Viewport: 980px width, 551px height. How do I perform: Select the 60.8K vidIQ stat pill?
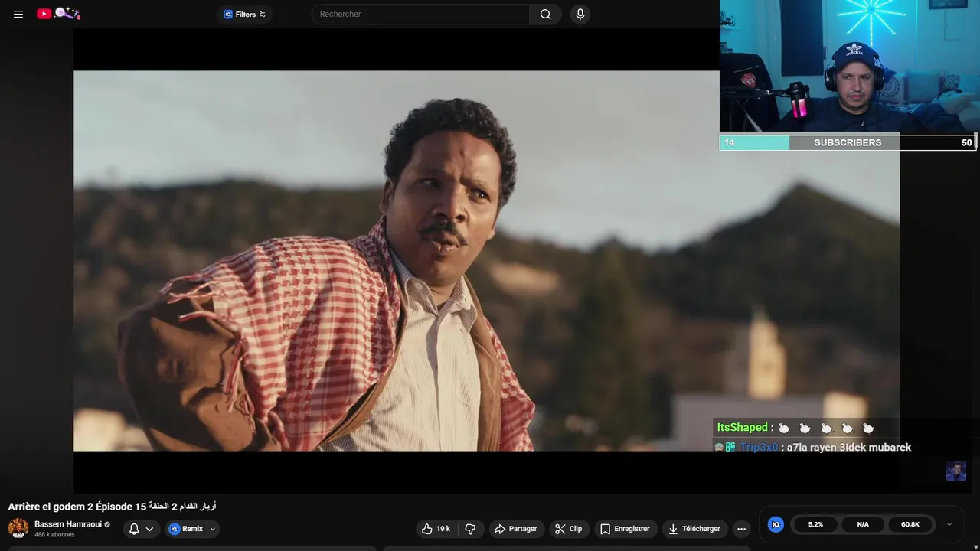pos(910,524)
